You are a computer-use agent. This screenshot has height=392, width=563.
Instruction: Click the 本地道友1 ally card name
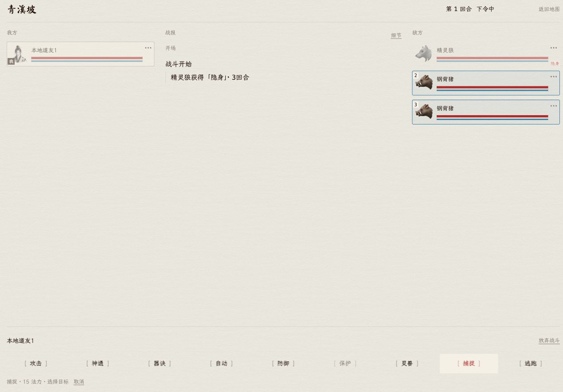pos(44,50)
